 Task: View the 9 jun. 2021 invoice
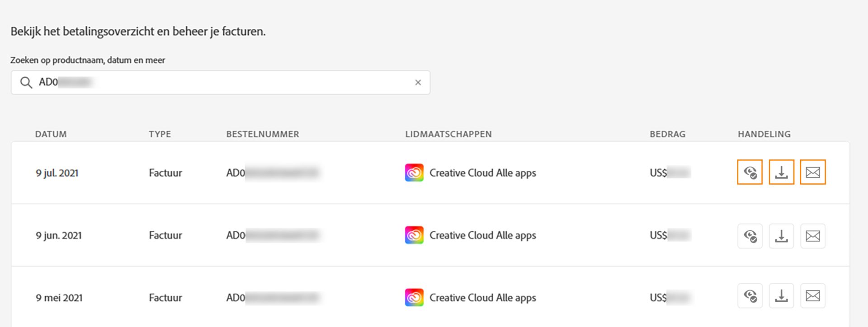750,236
